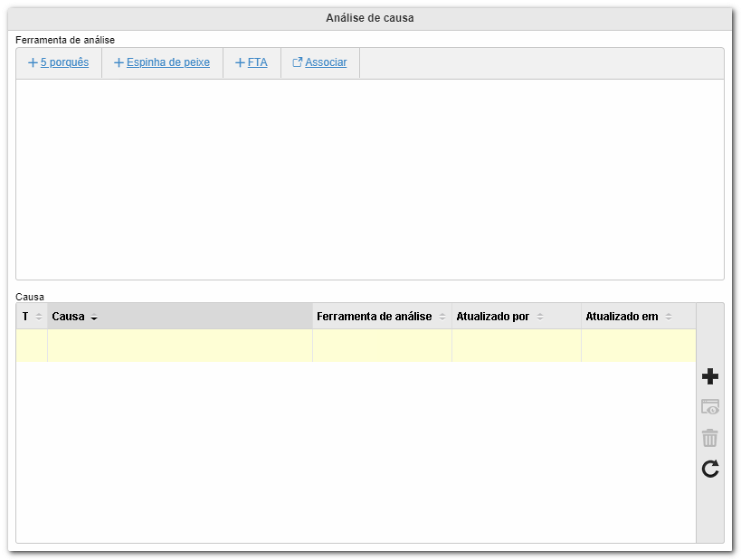This screenshot has width=741, height=560.
Task: Click the plus icon beside Espinha de peixe
Action: point(119,62)
